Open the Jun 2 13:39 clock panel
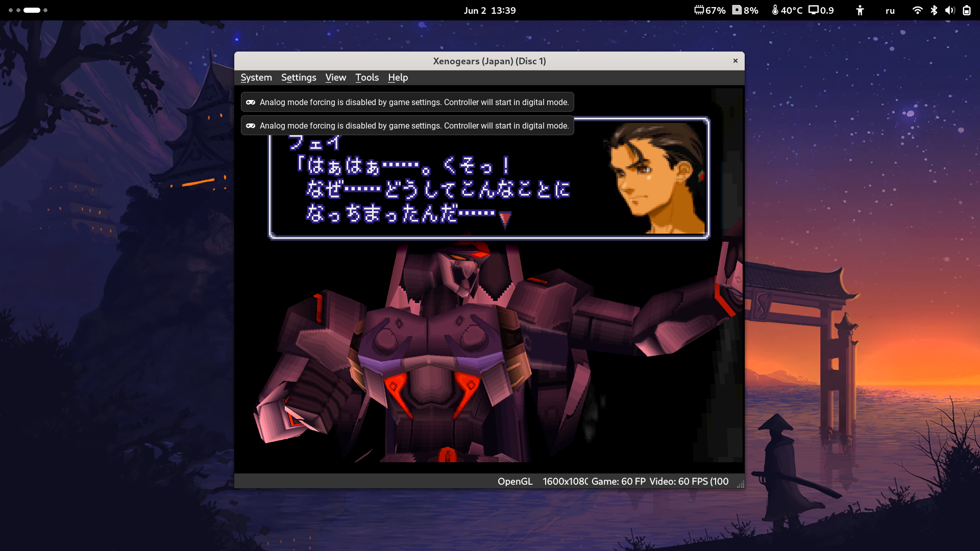 (x=489, y=10)
